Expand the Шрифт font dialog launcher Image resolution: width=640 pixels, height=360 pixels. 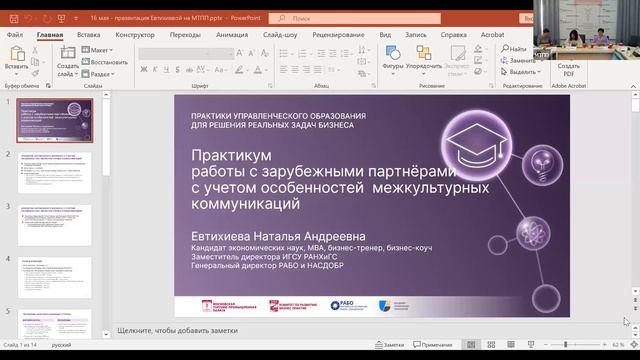pos(270,86)
